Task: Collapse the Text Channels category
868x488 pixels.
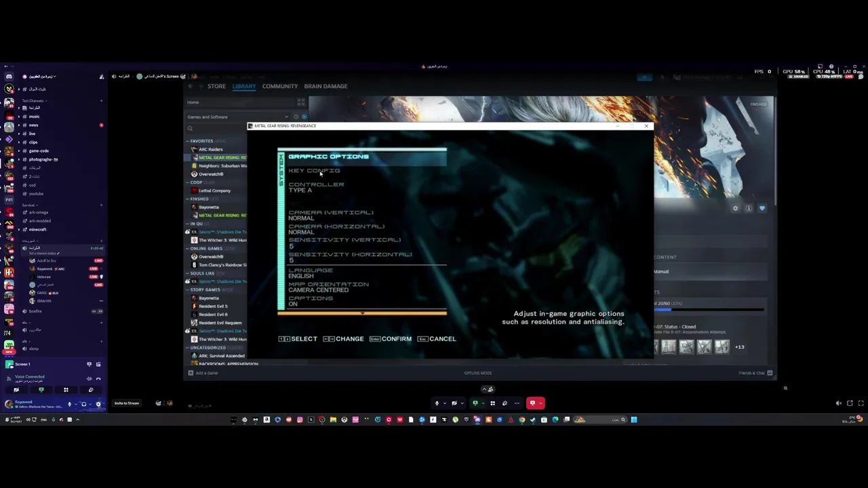Action: point(34,101)
